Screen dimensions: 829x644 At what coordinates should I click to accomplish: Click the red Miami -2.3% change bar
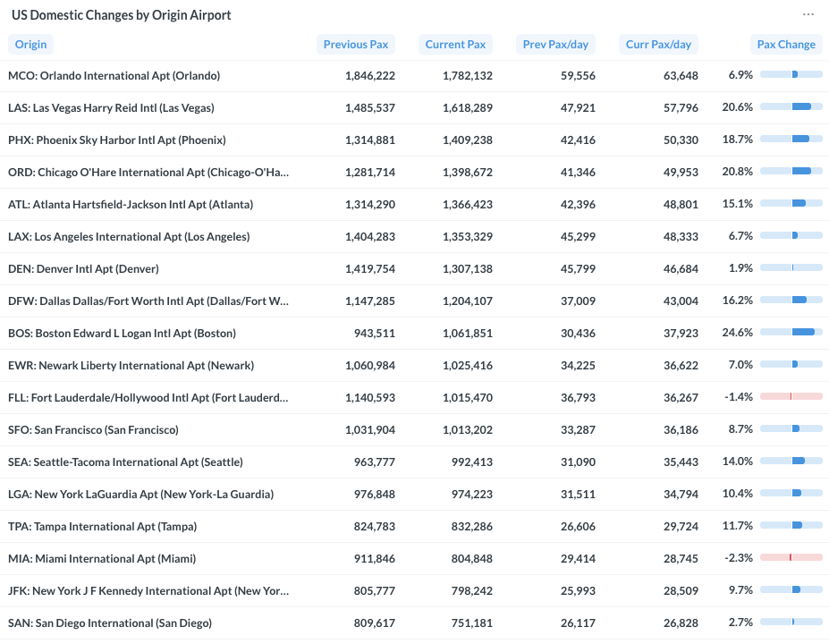(791, 558)
